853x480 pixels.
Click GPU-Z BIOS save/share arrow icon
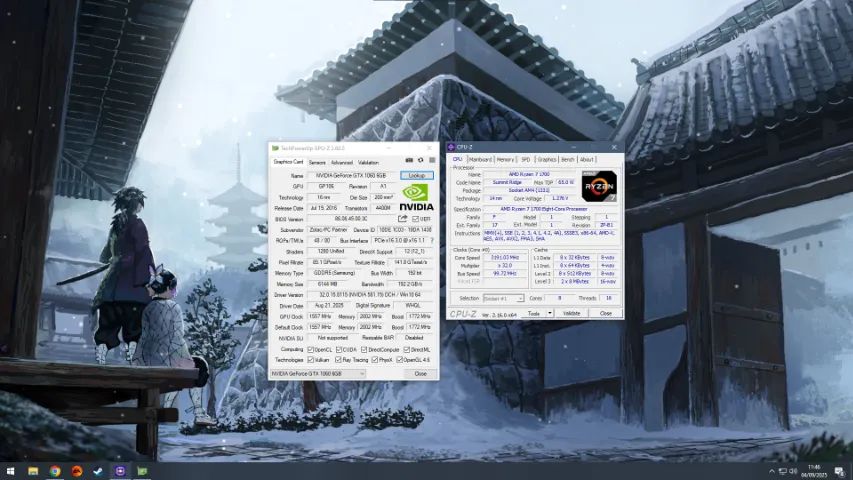coord(403,219)
